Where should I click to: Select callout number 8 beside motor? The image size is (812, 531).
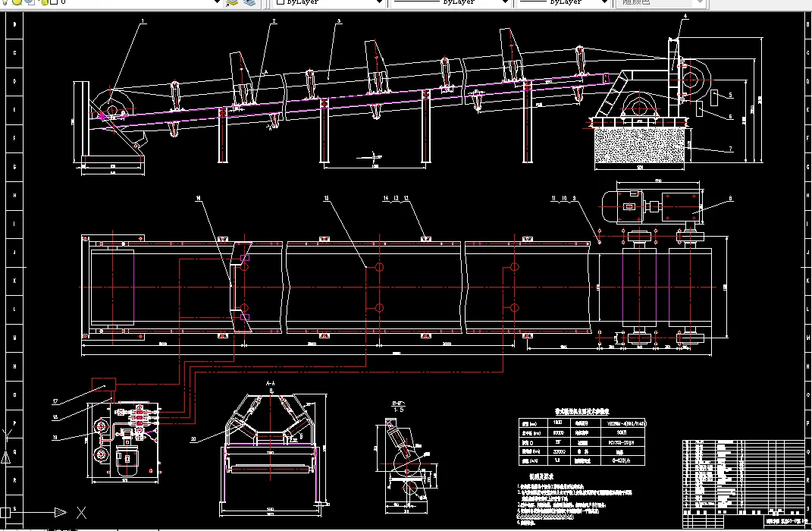[730, 199]
